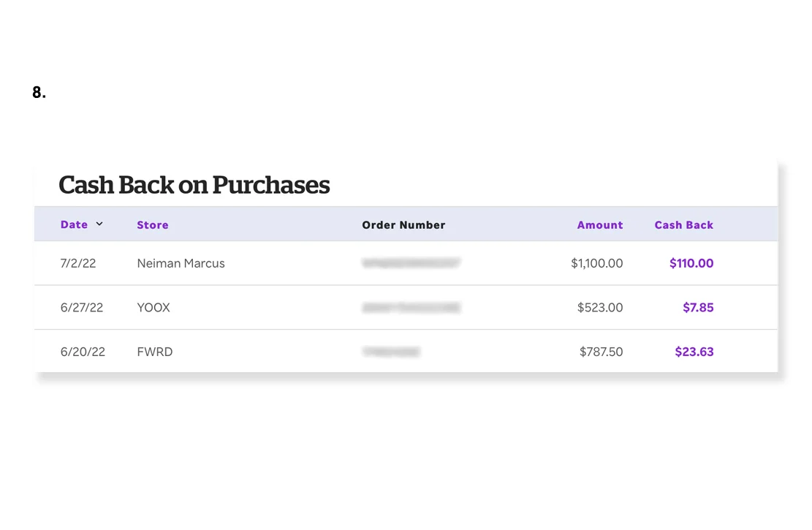812x530 pixels.
Task: Open the $110.00 cash back detail
Action: [691, 263]
